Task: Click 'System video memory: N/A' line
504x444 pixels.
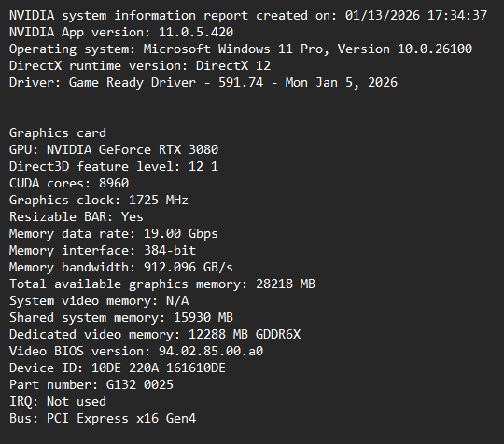Action: pyautogui.click(x=99, y=301)
